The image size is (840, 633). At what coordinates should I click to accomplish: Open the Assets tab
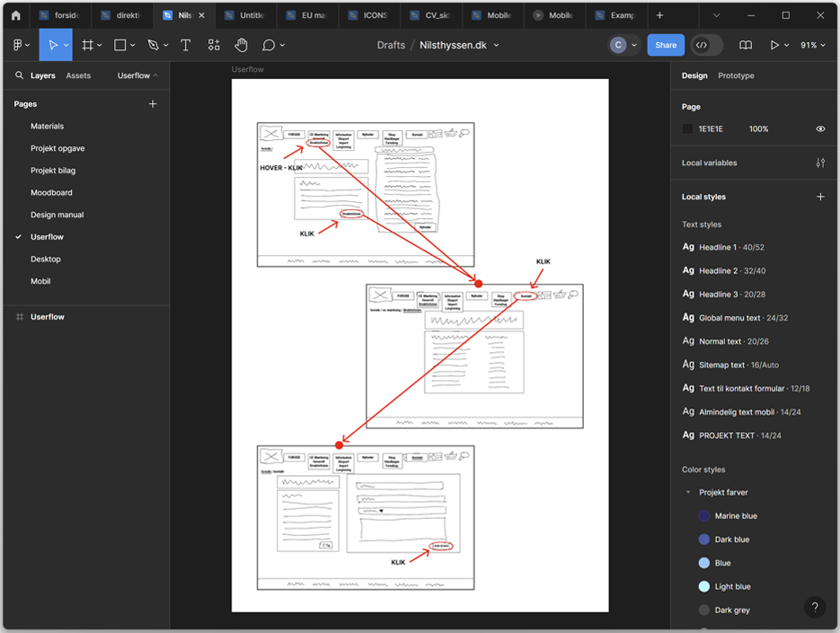(x=78, y=75)
